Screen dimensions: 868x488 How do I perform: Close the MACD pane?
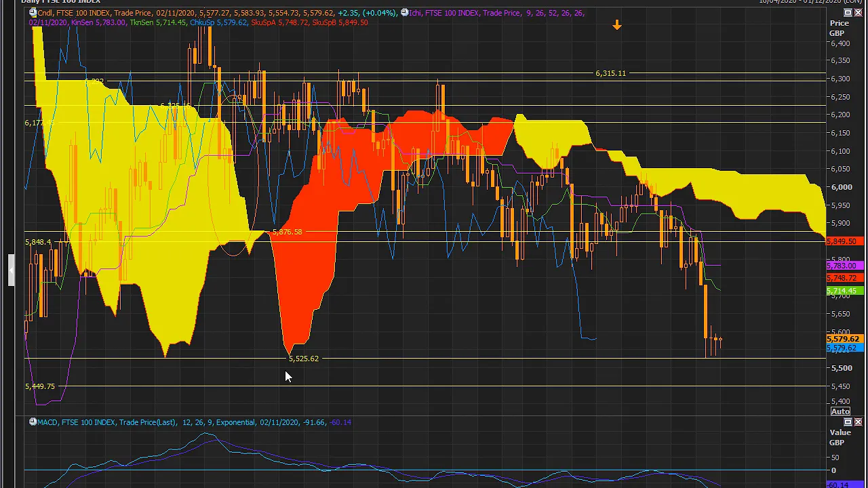858,422
